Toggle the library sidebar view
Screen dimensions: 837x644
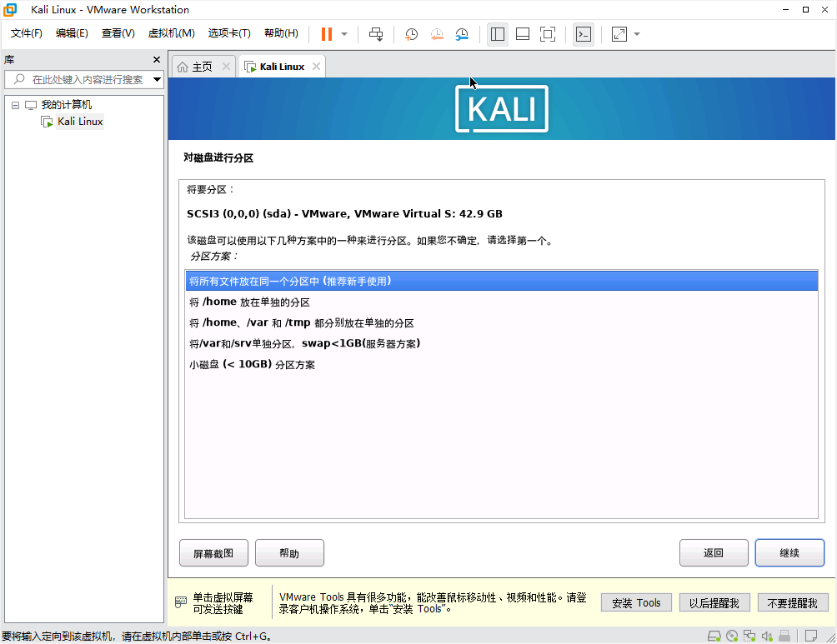click(498, 34)
